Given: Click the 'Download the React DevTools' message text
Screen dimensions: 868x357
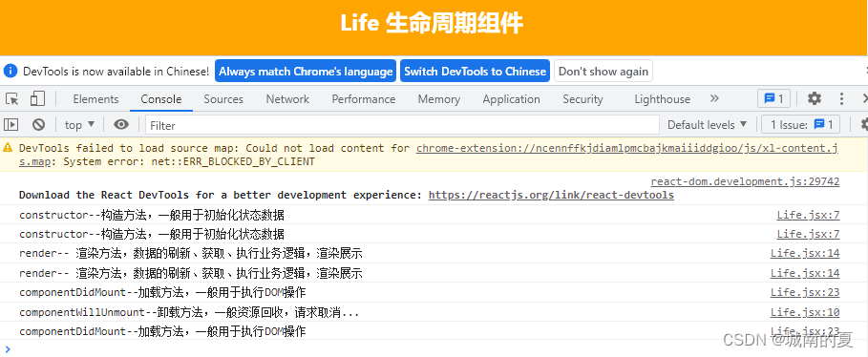Looking at the screenshot, I should tap(221, 195).
